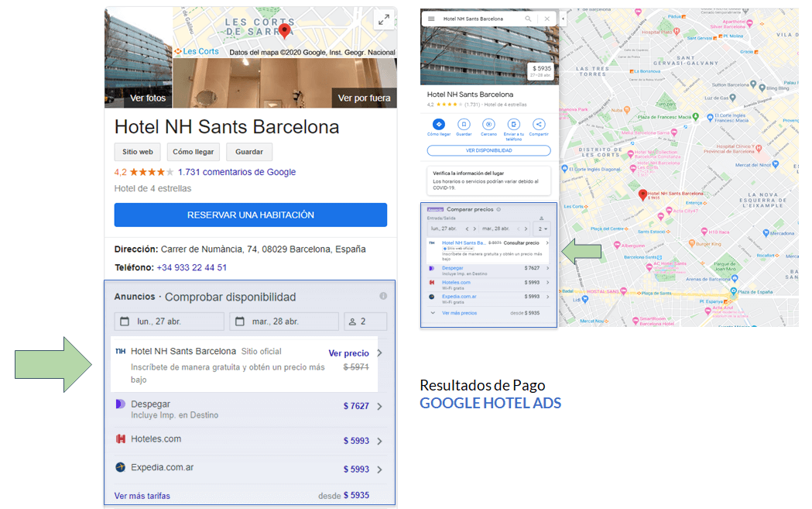Click the red hotel pin on the large map
The width and height of the screenshot is (812, 509).
click(x=642, y=195)
